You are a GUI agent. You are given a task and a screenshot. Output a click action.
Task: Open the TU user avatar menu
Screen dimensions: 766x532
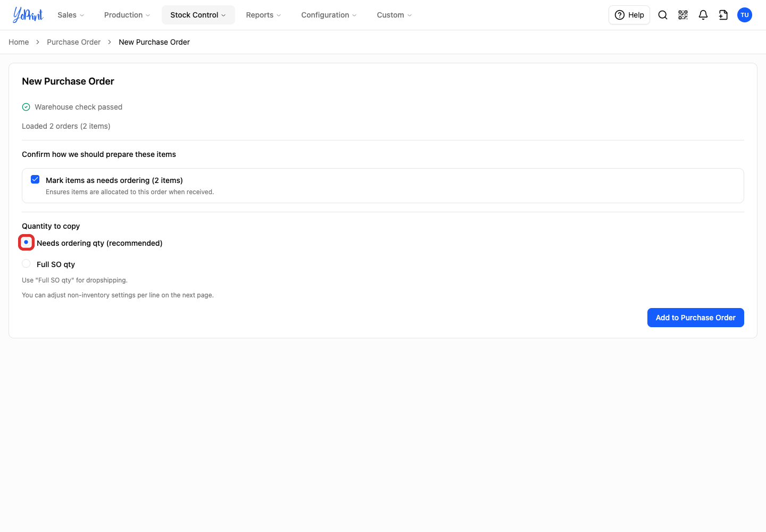(x=745, y=15)
